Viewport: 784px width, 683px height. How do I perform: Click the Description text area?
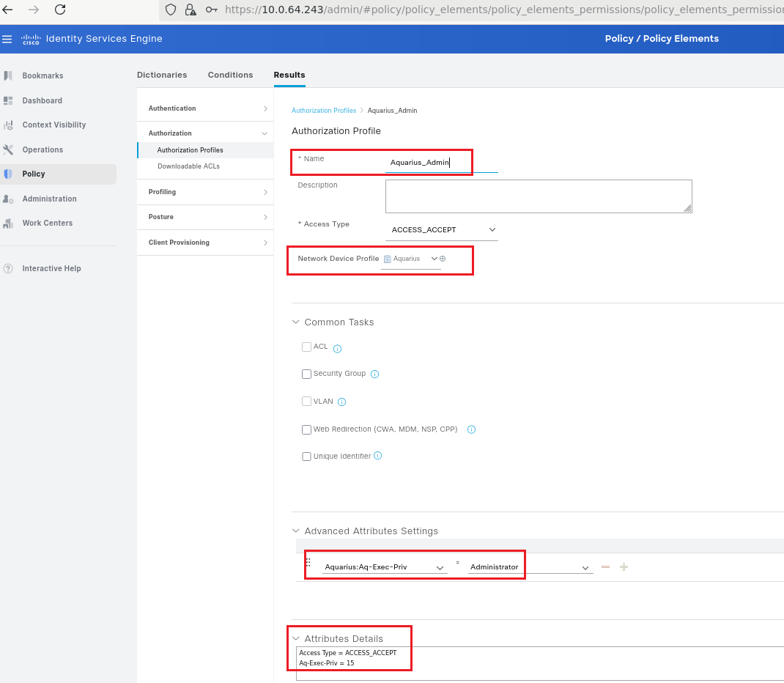[x=539, y=196]
